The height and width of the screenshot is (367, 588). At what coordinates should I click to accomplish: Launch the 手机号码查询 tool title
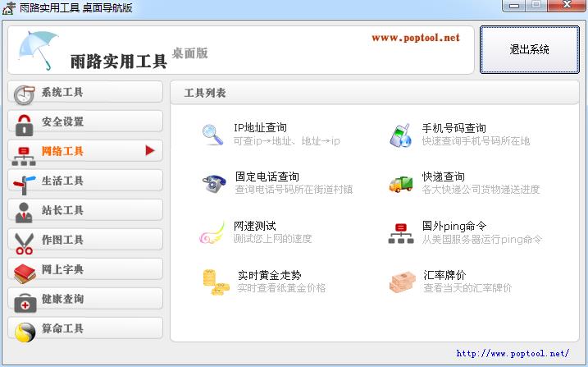pos(454,128)
